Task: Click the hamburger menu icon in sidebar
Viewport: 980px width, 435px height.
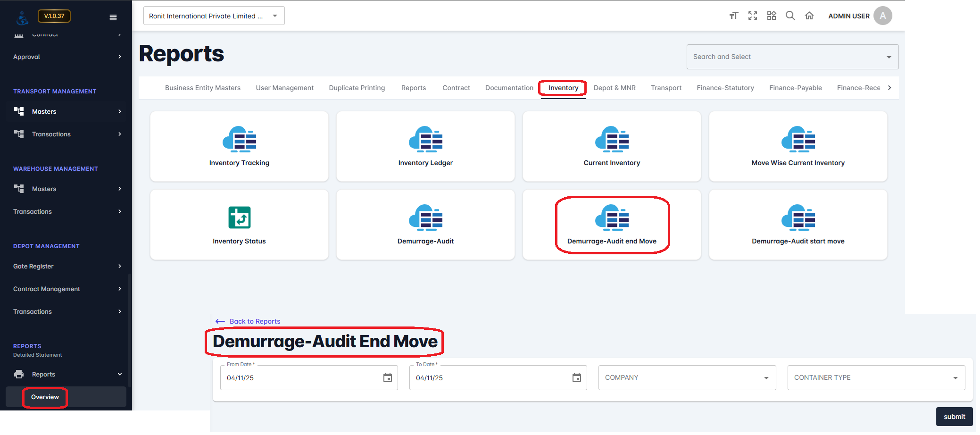Action: coord(113,17)
